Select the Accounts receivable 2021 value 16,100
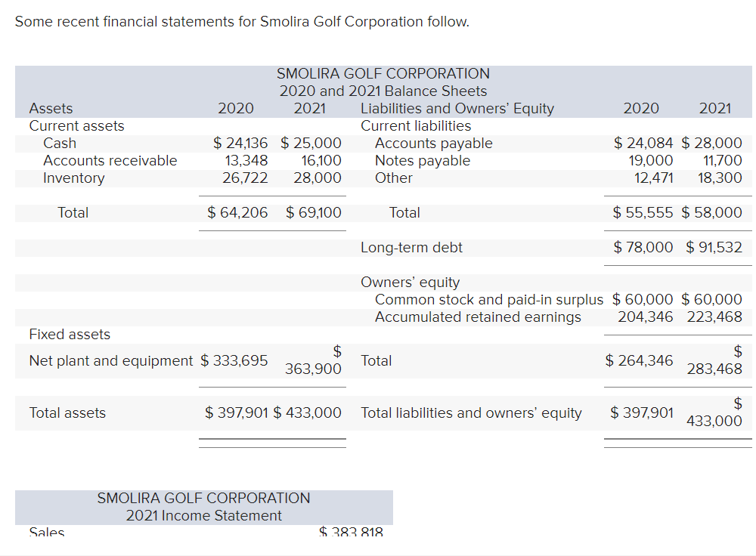756x556 pixels. pos(323,160)
